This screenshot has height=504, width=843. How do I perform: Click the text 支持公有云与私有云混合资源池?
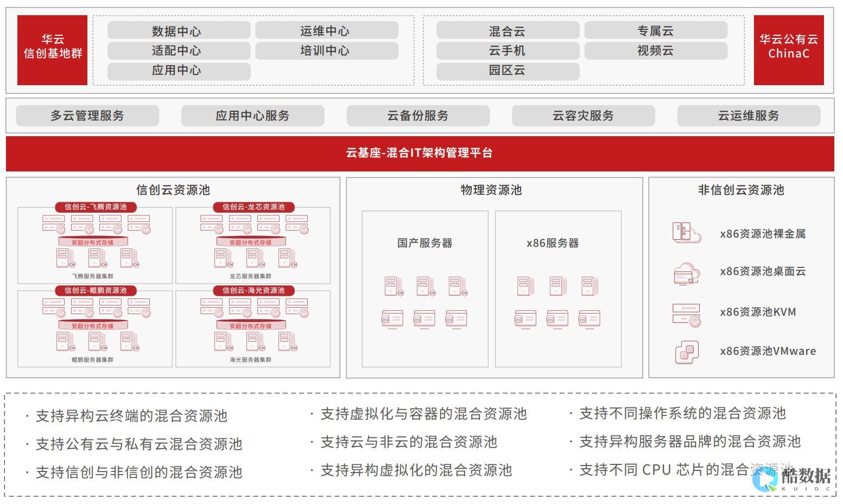click(139, 444)
